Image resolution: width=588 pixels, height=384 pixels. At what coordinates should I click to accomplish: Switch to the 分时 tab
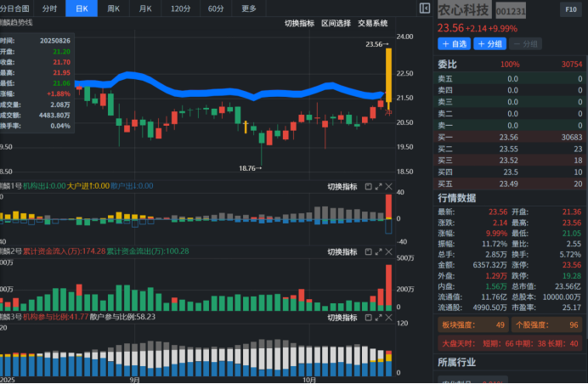click(50, 8)
